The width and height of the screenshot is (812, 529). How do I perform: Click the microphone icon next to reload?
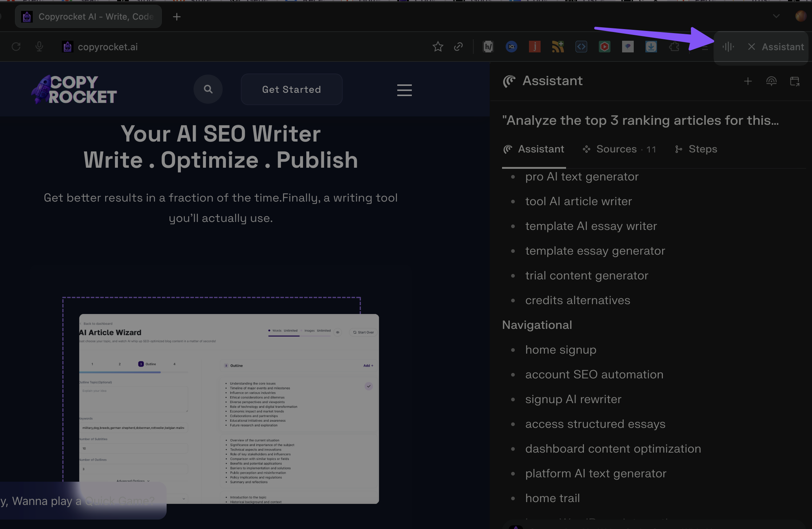coord(39,47)
